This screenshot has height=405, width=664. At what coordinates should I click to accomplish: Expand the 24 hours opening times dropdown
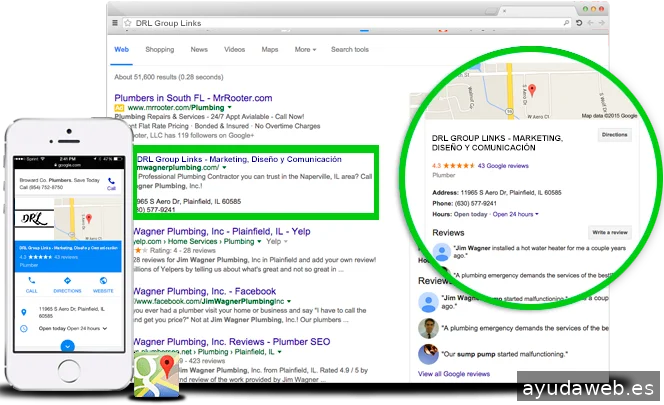pyautogui.click(x=517, y=214)
